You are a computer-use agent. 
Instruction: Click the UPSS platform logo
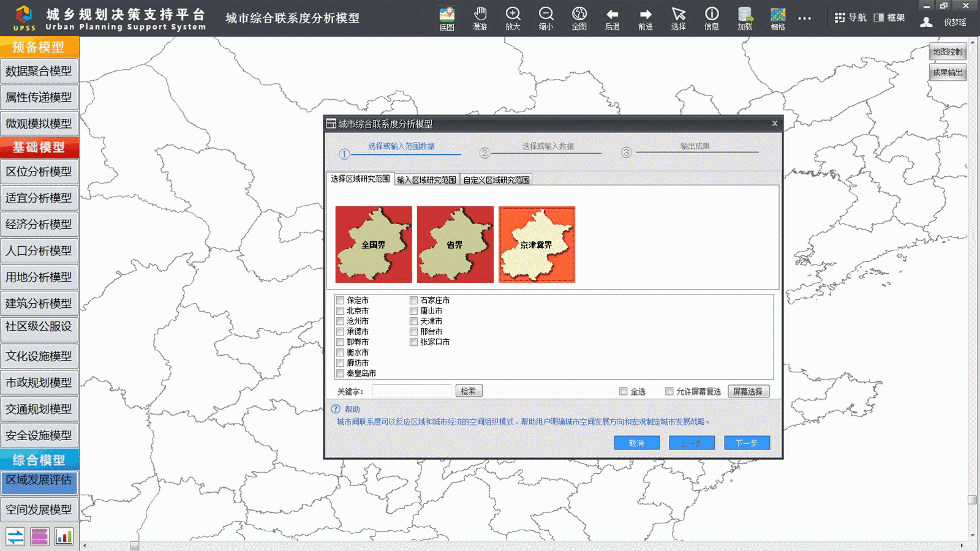(24, 18)
